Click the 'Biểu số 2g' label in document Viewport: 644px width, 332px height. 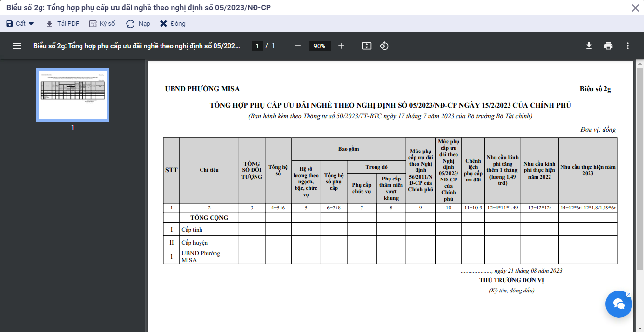[596, 89]
